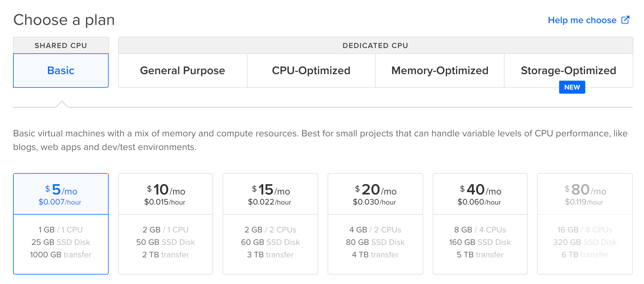
Task: Select the Storage-Optimized tab
Action: click(x=568, y=71)
